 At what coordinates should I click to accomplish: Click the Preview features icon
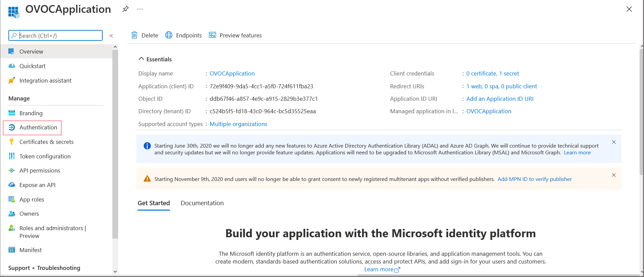pos(212,35)
